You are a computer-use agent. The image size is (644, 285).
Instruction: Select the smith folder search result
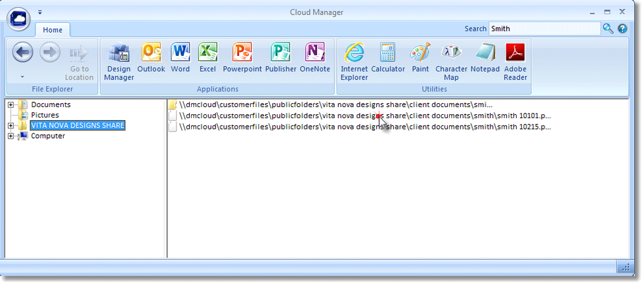click(331, 104)
